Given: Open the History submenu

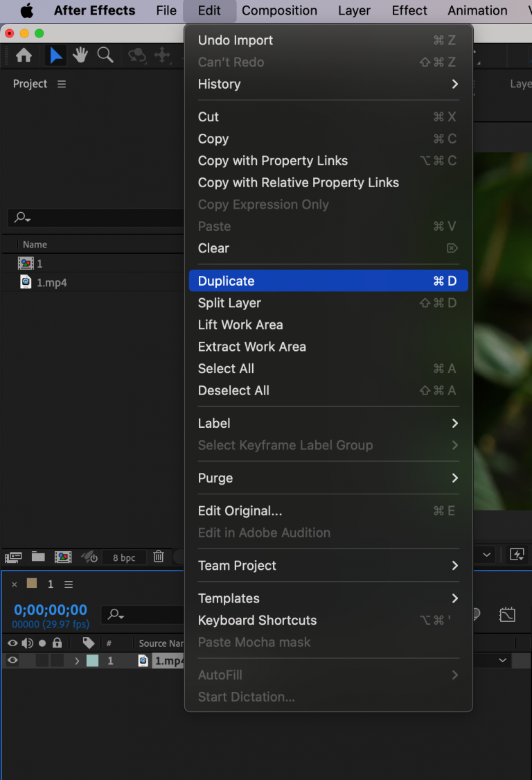Looking at the screenshot, I should pos(277,84).
